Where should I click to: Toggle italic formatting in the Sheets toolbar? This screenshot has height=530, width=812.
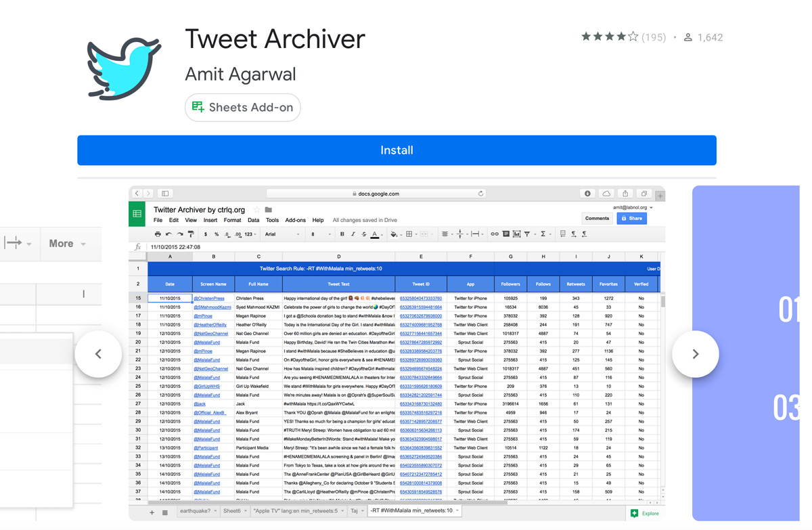coord(353,234)
